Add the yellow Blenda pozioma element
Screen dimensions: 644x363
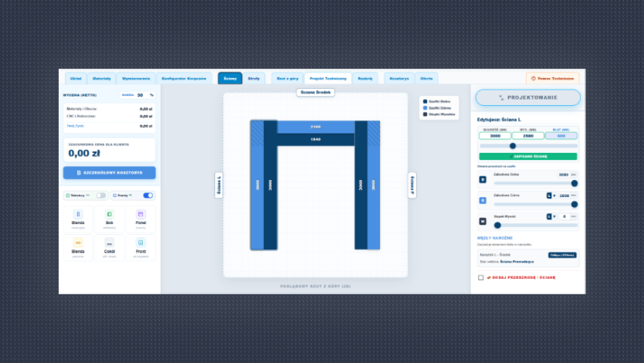(78, 248)
